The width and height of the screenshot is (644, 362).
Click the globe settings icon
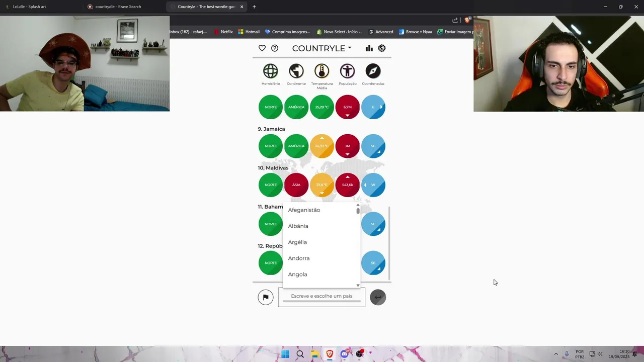(382, 48)
